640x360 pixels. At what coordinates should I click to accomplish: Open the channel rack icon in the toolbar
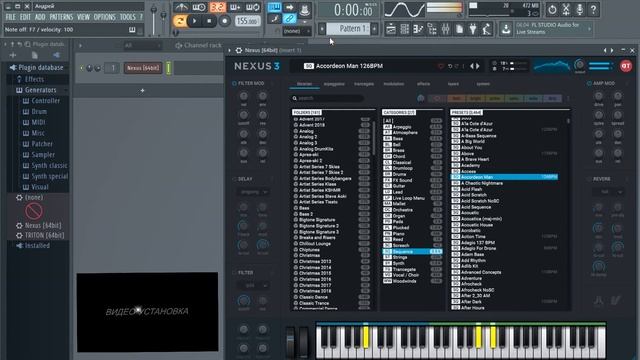click(404, 29)
